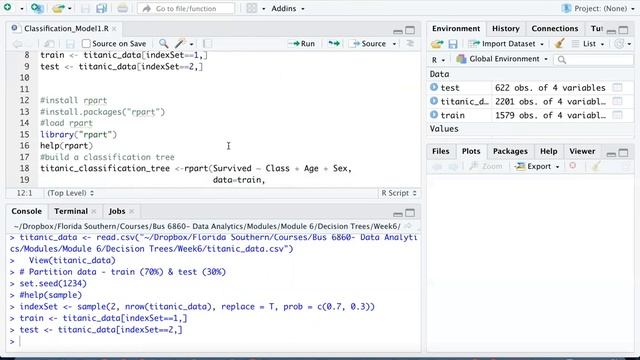Click the Load workspace folder icon
Screen dimensions: 640x360
437,44
